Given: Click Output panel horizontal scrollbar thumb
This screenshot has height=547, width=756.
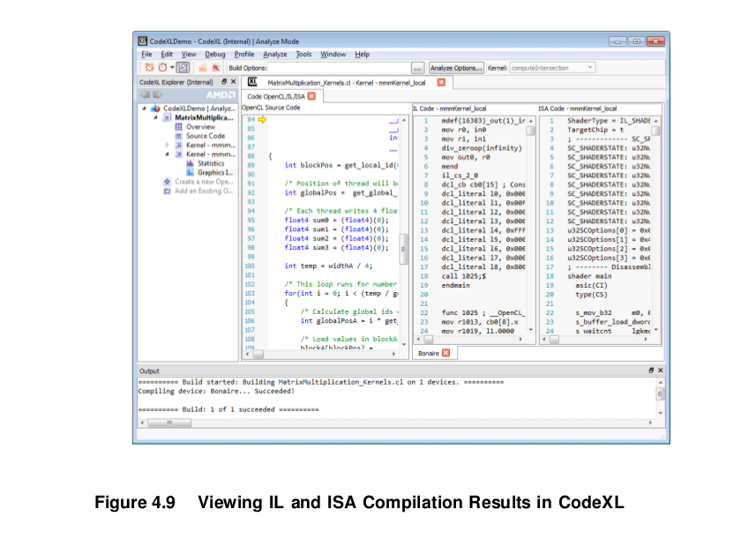Looking at the screenshot, I should 169,423.
